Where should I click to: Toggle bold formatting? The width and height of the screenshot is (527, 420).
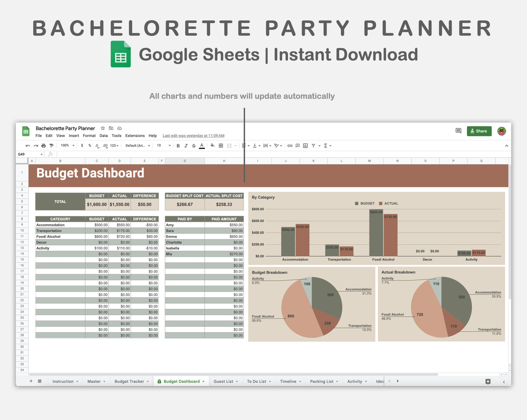pyautogui.click(x=178, y=145)
